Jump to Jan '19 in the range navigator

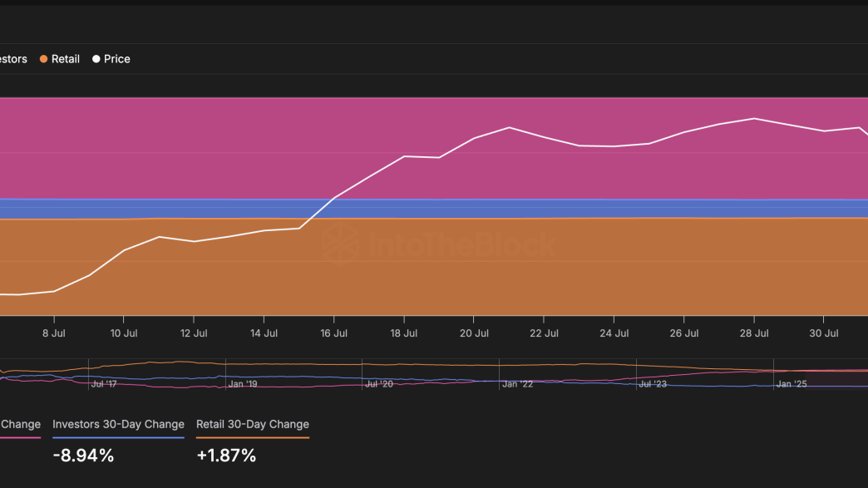242,384
